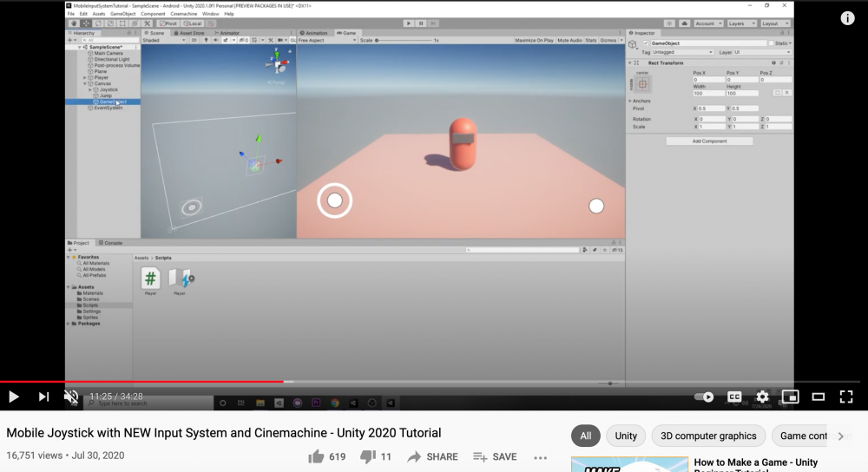Click Search by Type icon in Project
Image resolution: width=868 pixels, height=472 pixels.
[584, 250]
